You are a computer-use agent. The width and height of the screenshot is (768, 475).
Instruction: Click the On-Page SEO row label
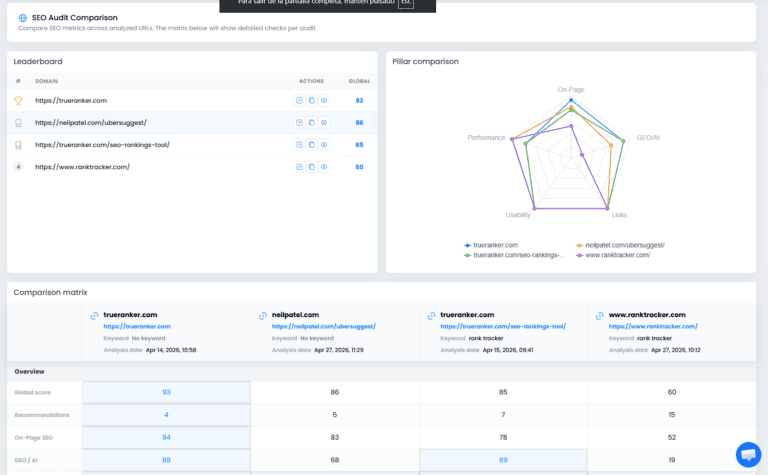point(33,438)
